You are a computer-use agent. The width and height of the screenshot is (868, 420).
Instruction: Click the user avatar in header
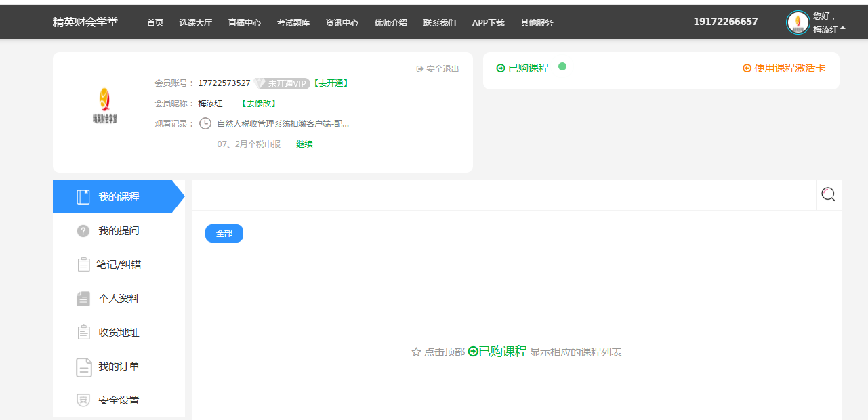pyautogui.click(x=798, y=22)
